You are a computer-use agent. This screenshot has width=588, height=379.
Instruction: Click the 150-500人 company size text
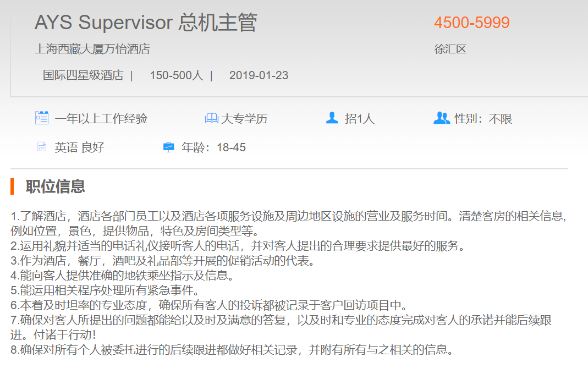[x=176, y=75]
